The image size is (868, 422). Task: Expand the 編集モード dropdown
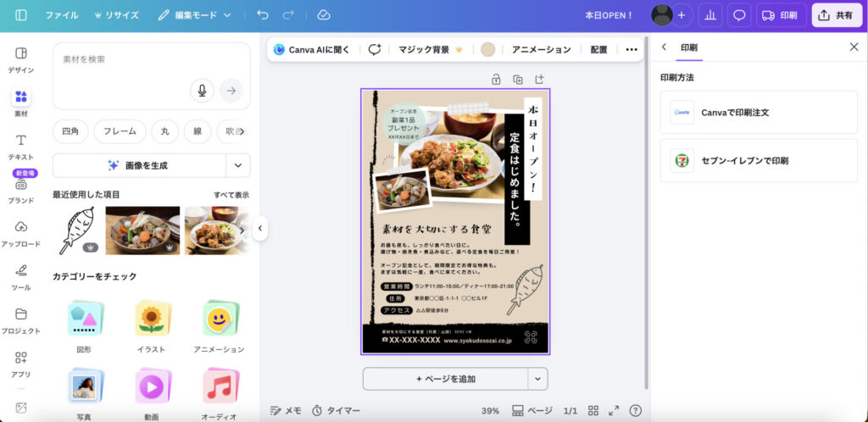[x=194, y=15]
